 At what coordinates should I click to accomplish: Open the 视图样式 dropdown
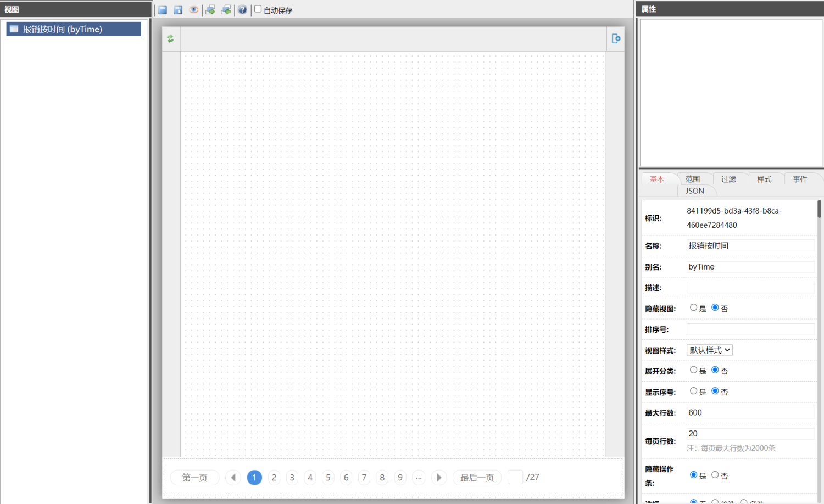coord(709,350)
